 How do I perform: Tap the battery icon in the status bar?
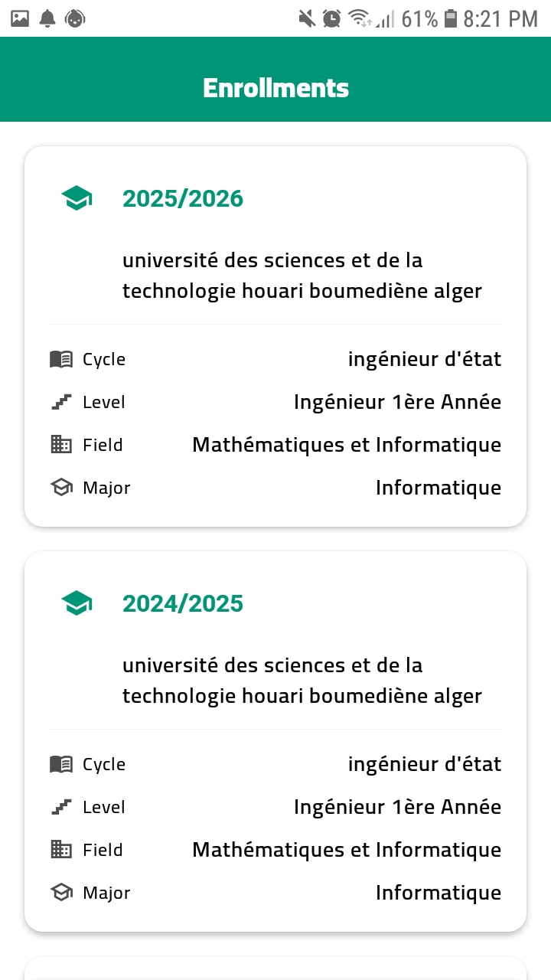451,18
